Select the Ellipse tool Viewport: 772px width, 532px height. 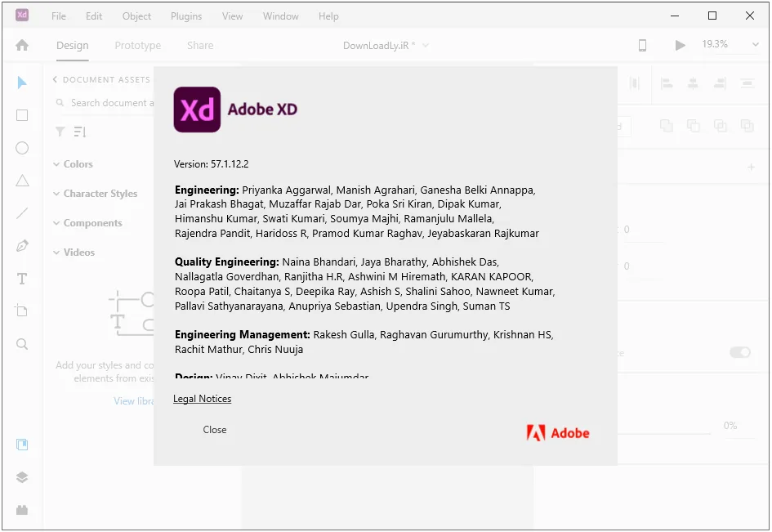pyautogui.click(x=22, y=148)
